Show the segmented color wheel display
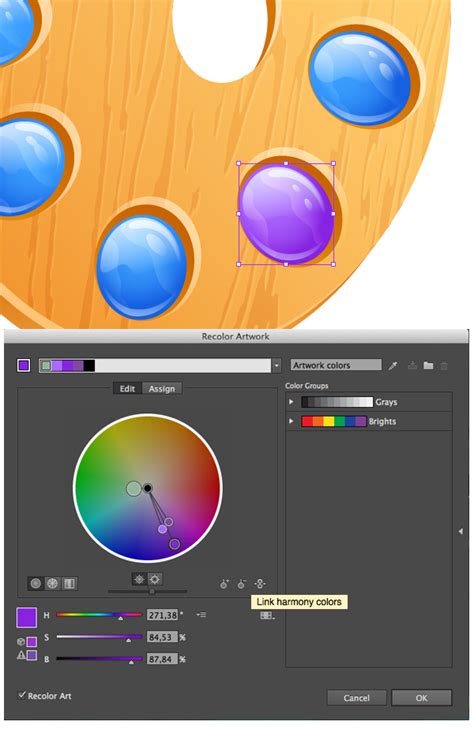The width and height of the screenshot is (474, 729). 53,583
